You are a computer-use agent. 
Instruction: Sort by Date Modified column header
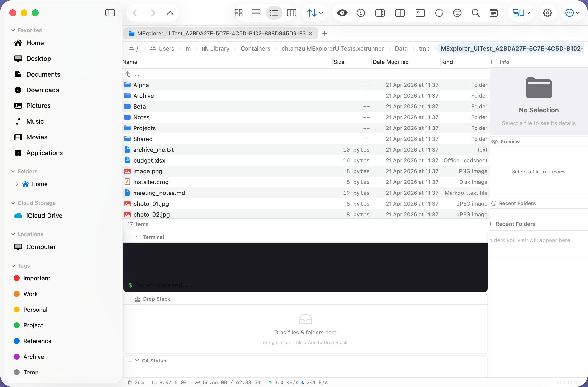pyautogui.click(x=406, y=62)
